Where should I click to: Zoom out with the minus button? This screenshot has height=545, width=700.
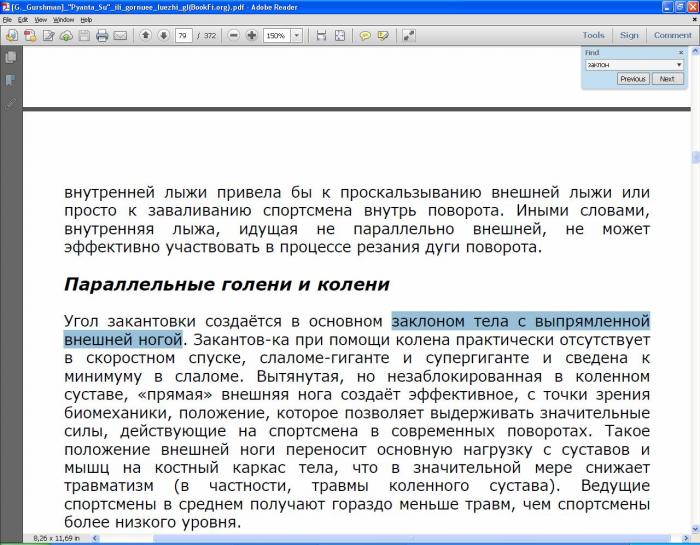233,35
